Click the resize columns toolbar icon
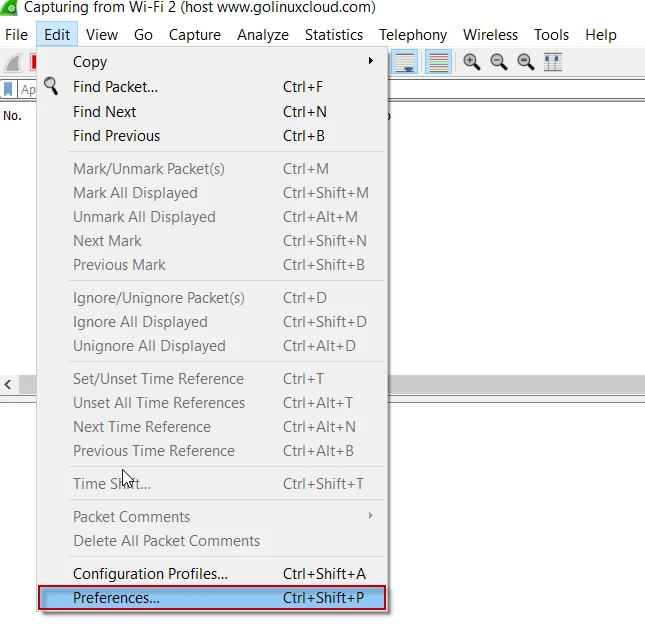645x640 pixels. point(552,62)
